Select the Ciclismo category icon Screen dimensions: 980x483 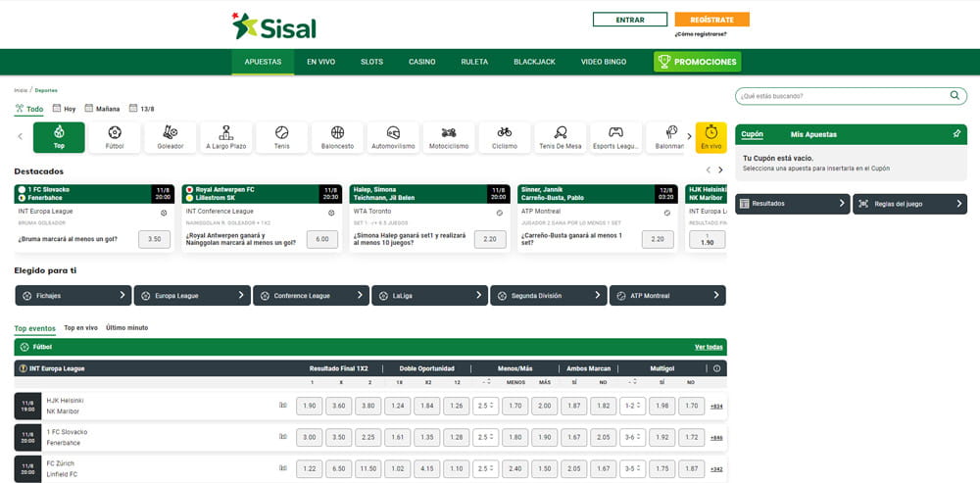click(x=505, y=137)
